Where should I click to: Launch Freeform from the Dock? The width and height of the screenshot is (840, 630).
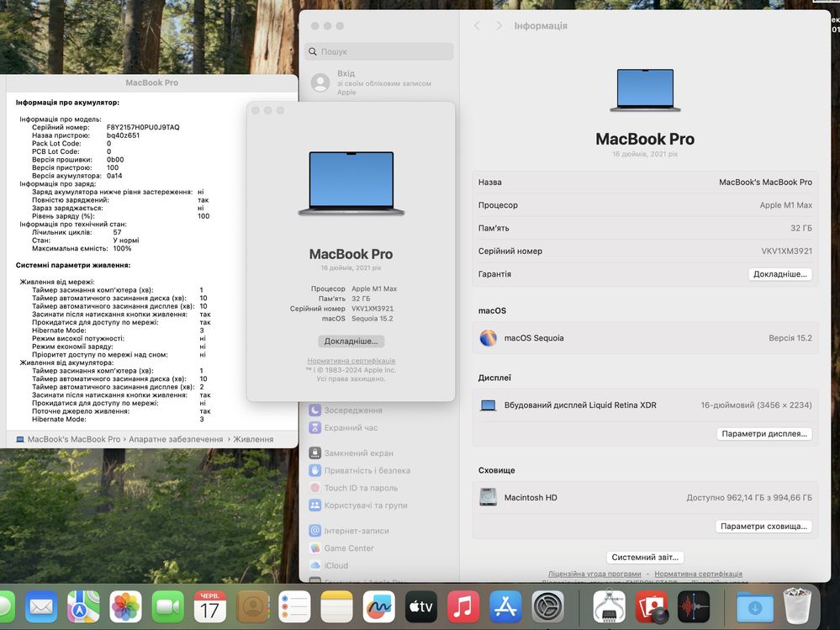[378, 607]
